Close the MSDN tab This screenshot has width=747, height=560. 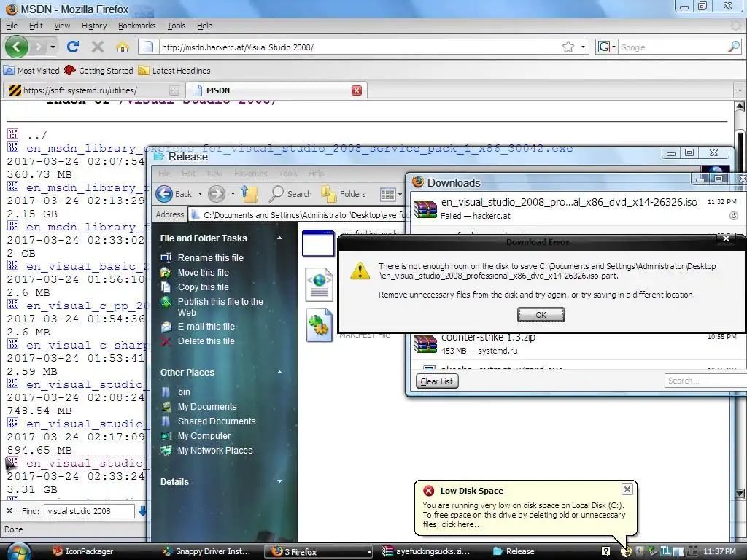tap(356, 90)
